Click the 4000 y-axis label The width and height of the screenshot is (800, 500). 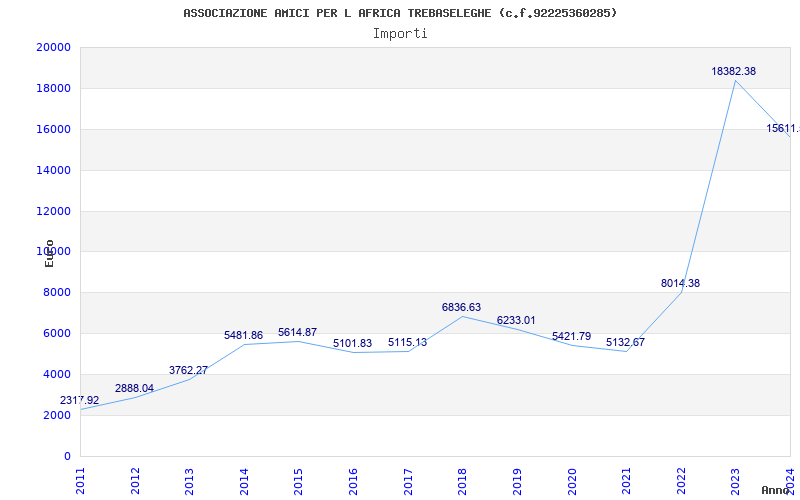pos(57,374)
